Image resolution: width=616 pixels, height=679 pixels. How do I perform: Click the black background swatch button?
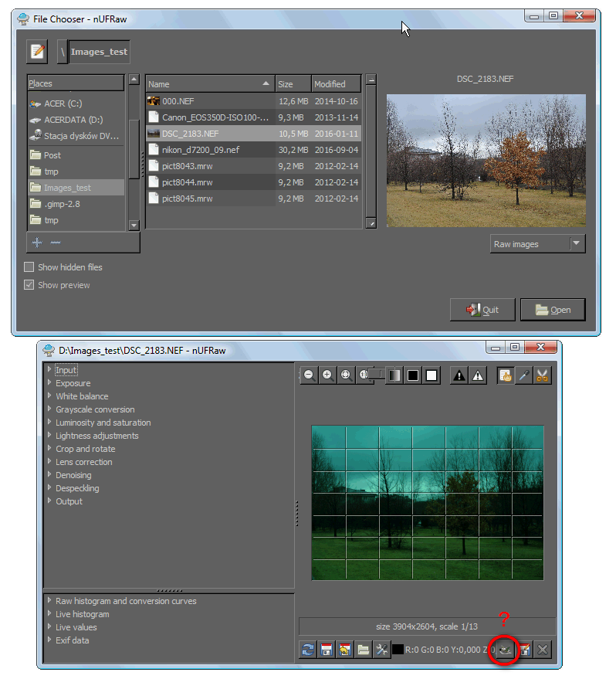[x=413, y=375]
